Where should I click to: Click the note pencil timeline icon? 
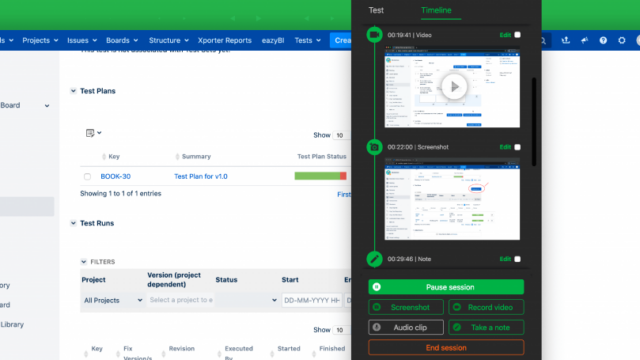click(374, 259)
